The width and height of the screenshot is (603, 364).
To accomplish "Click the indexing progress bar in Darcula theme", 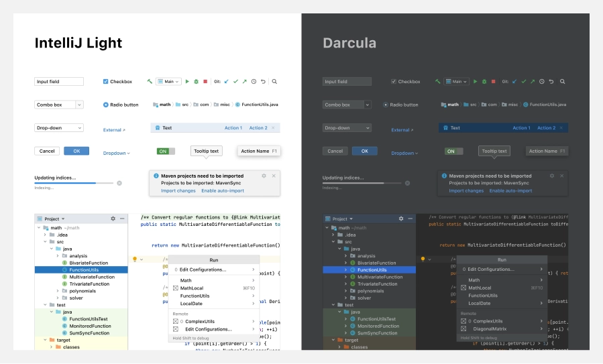I will click(x=362, y=184).
